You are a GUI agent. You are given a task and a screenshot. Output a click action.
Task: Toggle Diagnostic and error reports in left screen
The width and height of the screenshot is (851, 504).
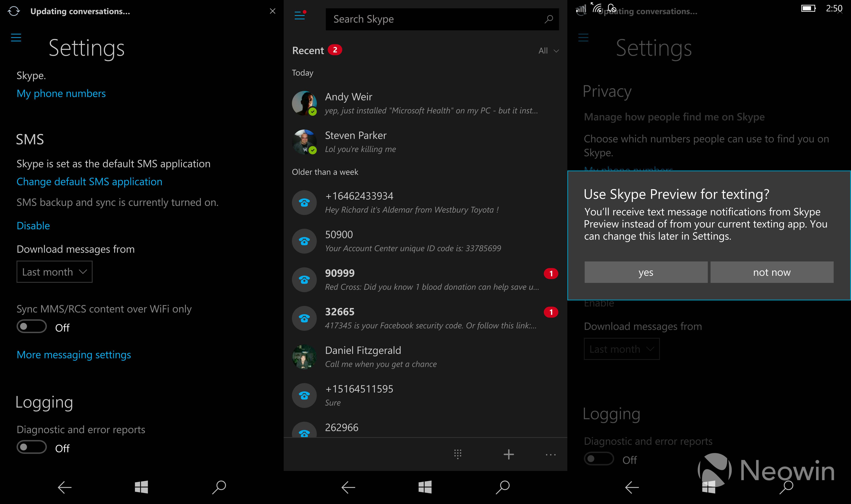32,447
